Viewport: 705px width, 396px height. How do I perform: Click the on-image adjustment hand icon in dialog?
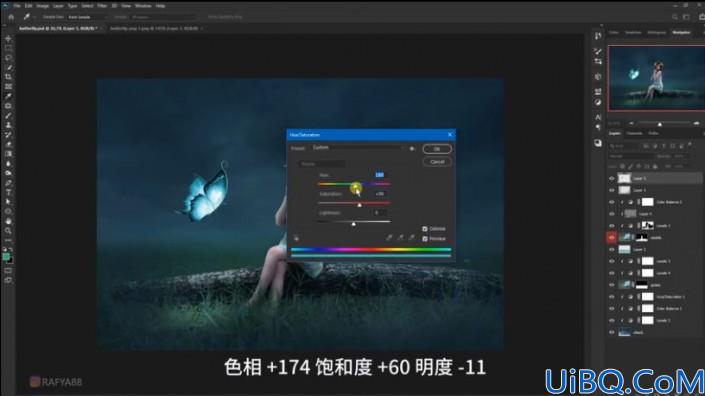click(296, 238)
